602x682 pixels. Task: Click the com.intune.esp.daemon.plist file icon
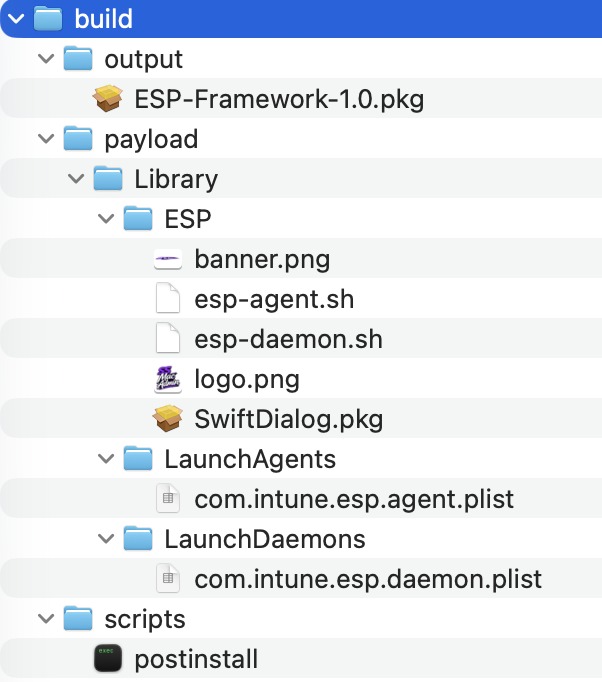click(168, 579)
